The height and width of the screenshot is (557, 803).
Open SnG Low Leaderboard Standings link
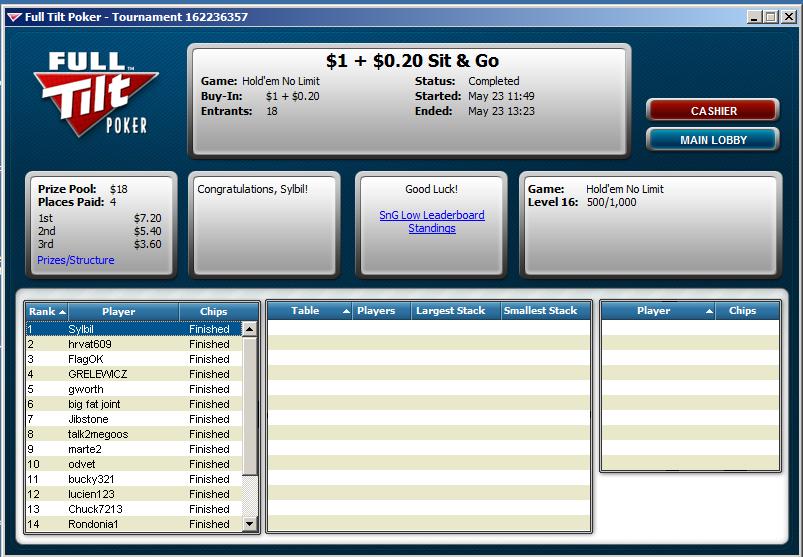(x=432, y=222)
